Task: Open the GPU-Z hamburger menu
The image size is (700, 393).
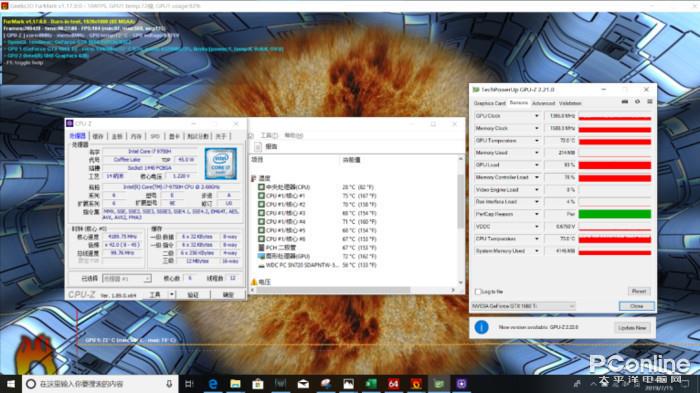Action: click(x=650, y=102)
